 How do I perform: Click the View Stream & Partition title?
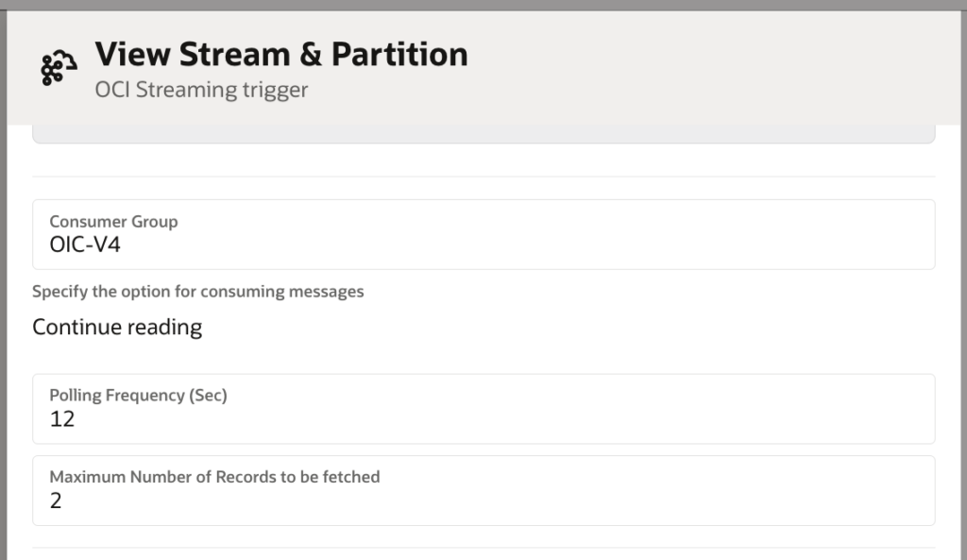281,55
